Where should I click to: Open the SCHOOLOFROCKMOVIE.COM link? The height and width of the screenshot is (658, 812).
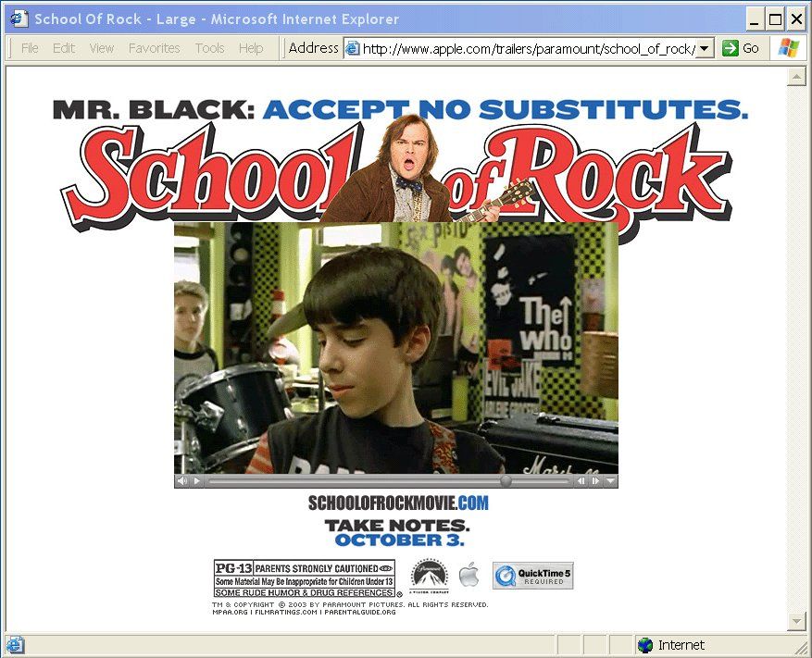point(397,503)
